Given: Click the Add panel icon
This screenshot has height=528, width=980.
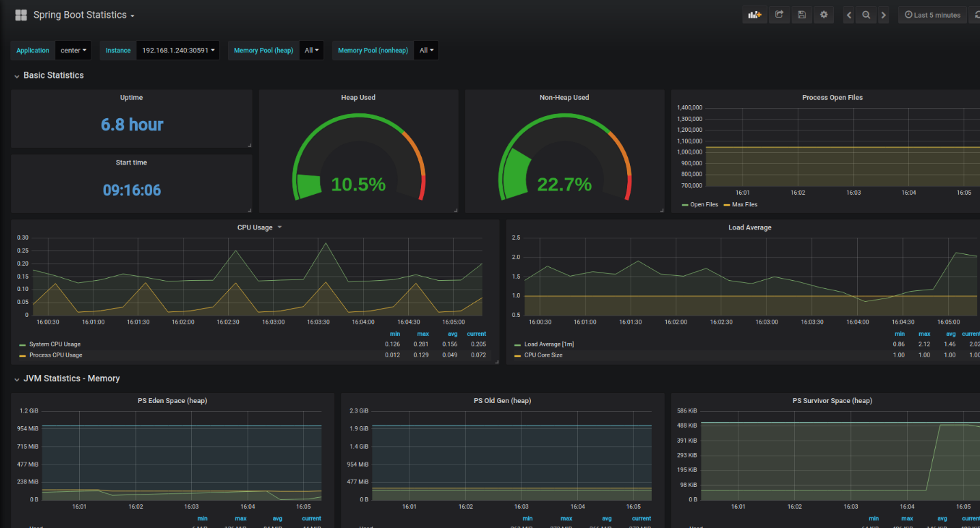Looking at the screenshot, I should [x=755, y=15].
